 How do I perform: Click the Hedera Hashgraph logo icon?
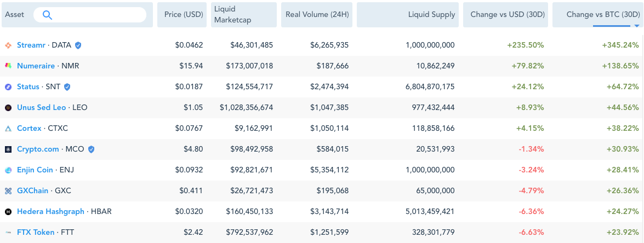tap(8, 212)
